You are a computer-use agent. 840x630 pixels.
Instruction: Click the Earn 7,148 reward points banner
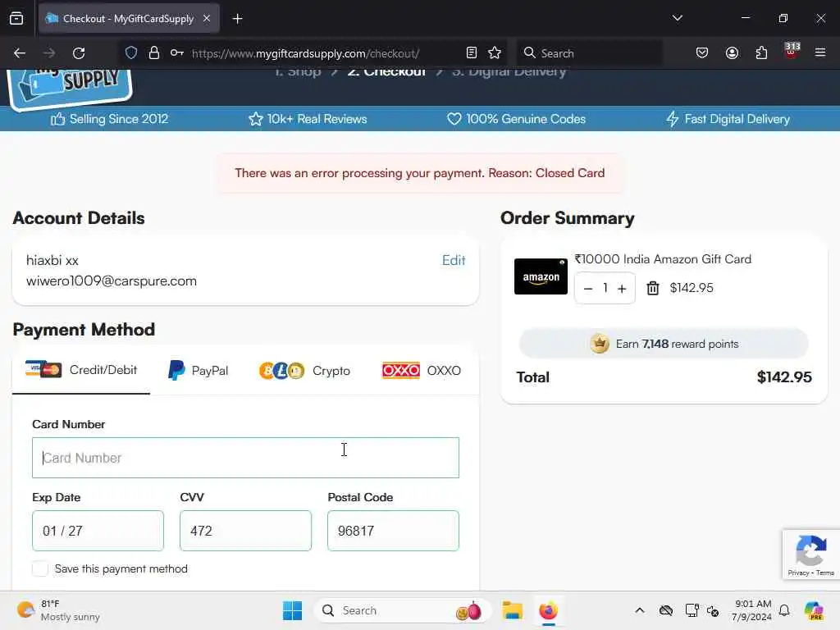[x=664, y=344]
